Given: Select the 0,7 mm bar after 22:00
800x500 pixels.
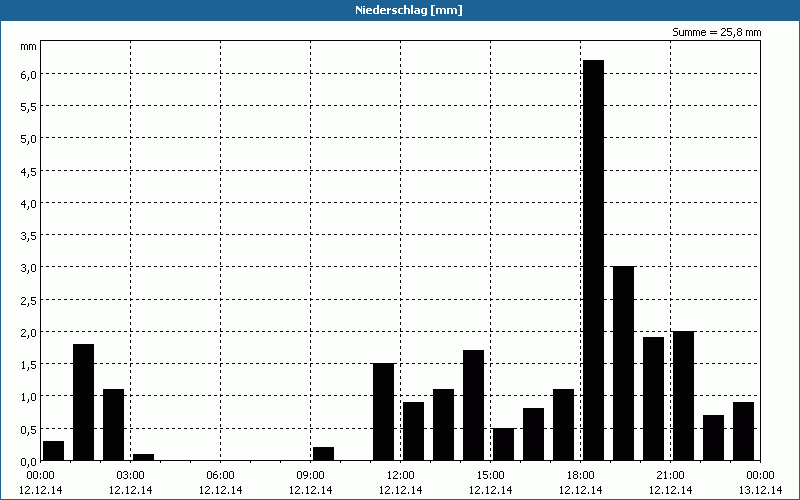Looking at the screenshot, I should pyautogui.click(x=713, y=438).
